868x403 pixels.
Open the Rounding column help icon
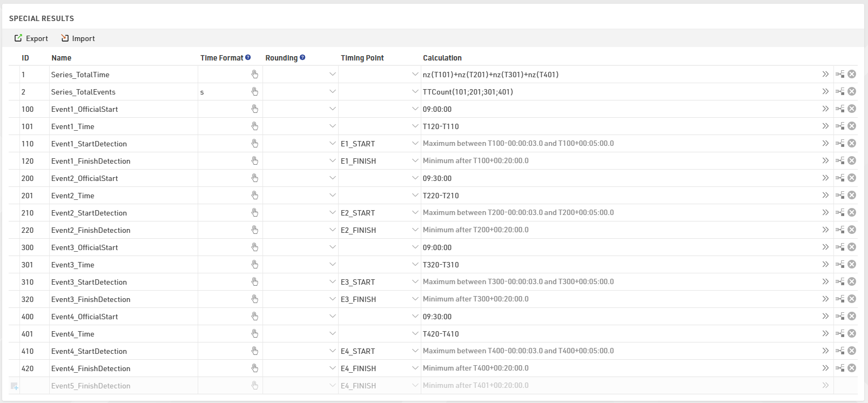pyautogui.click(x=302, y=57)
